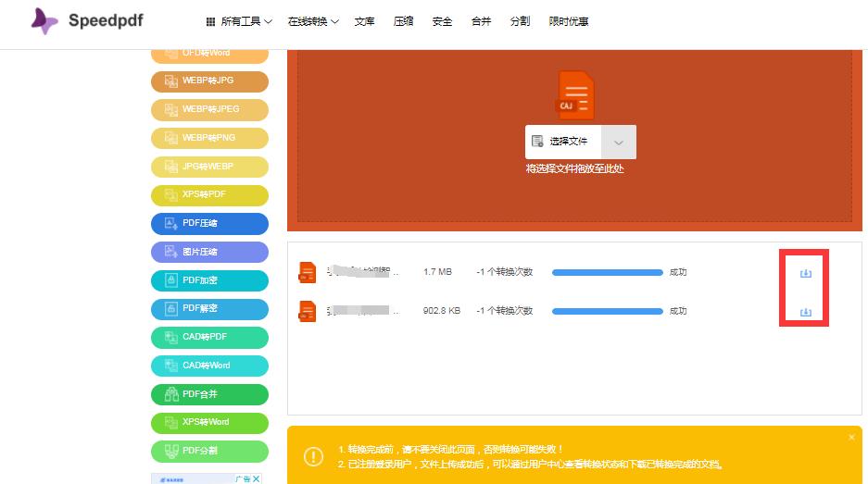Click the grid icon beside 所有工具
This screenshot has height=484, width=868.
click(210, 22)
